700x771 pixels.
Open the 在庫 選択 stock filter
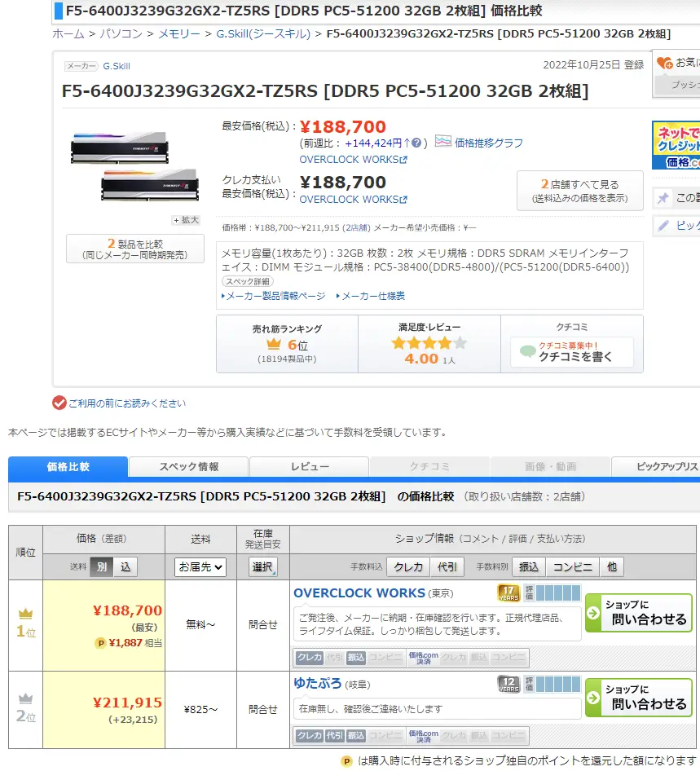tap(263, 566)
